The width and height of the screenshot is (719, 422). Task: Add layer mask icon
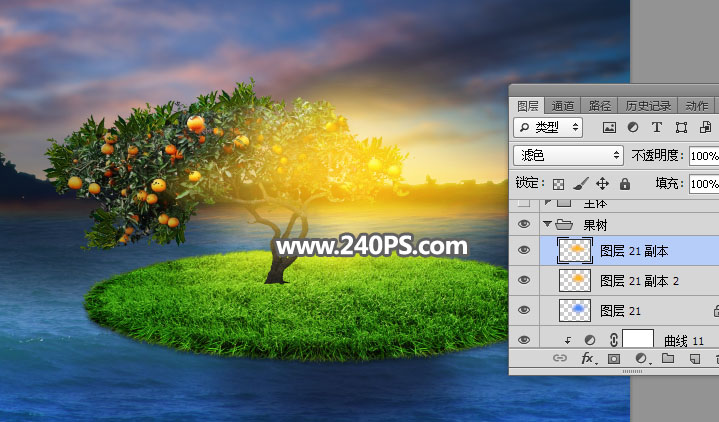click(614, 358)
